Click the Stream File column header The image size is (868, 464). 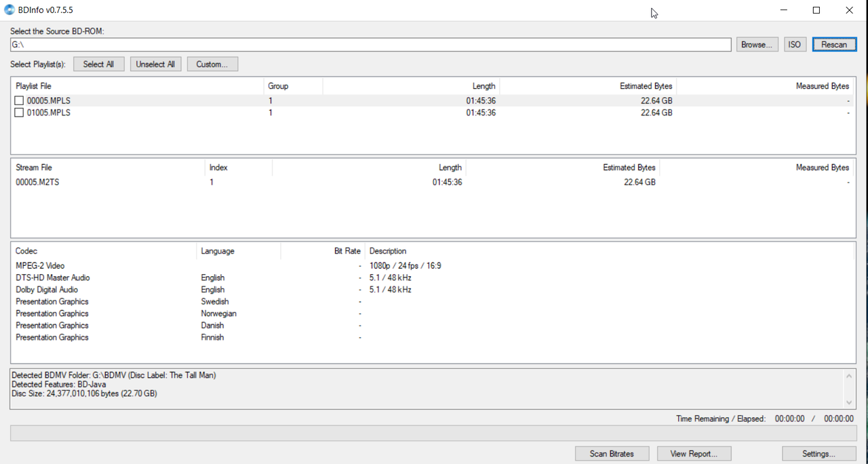pos(108,168)
